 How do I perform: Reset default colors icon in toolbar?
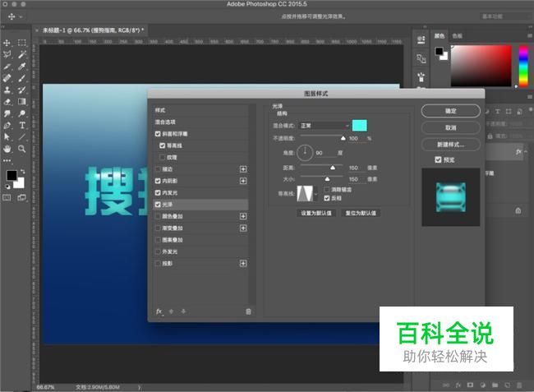click(7, 187)
